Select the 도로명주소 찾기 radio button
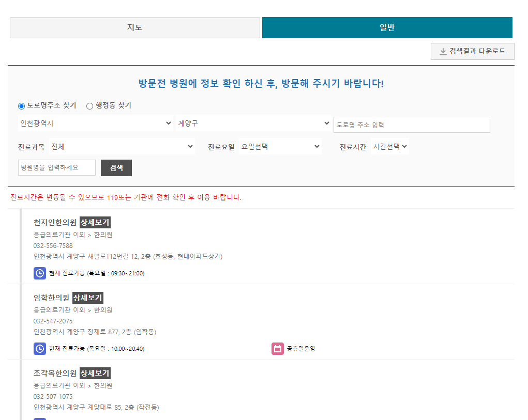This screenshot has width=528, height=420. [22, 106]
